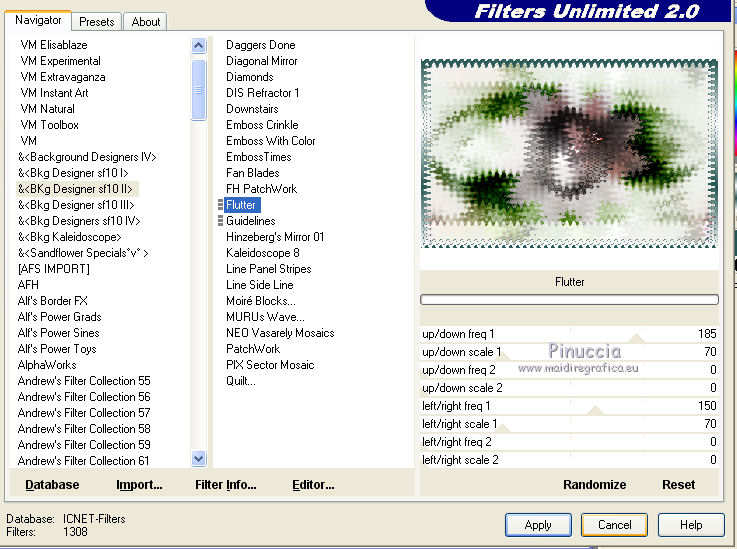Click Import... to add filters
This screenshot has height=549, width=737.
point(139,485)
